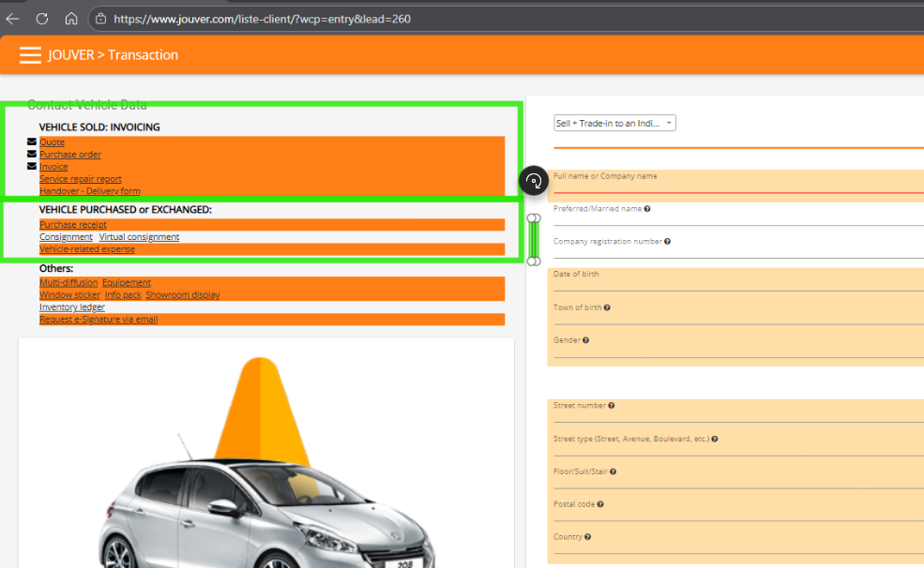Image resolution: width=924 pixels, height=568 pixels.
Task: Click the JOUVER > Transaction header title
Action: tap(113, 54)
